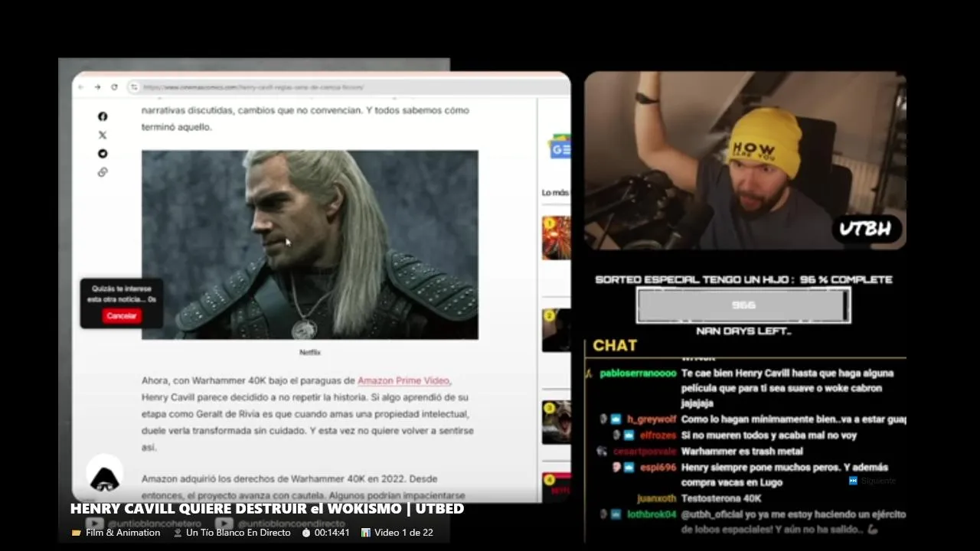
Task: Click the browser forward arrow
Action: click(97, 87)
